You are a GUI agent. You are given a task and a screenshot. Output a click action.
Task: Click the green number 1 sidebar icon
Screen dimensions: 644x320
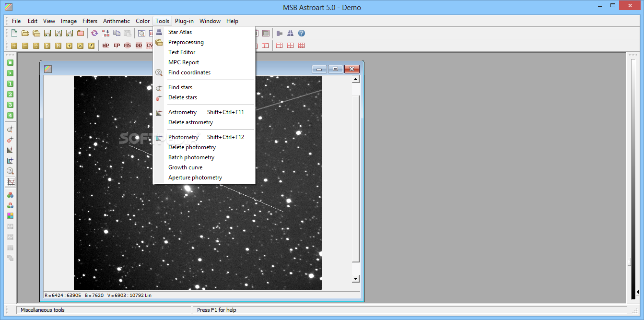(10, 84)
